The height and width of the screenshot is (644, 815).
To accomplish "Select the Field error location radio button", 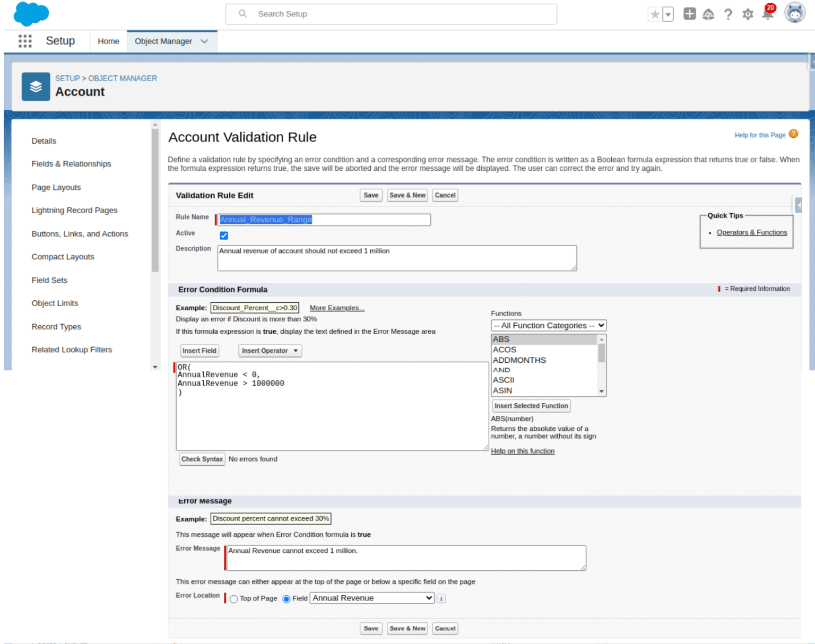I will coord(287,598).
